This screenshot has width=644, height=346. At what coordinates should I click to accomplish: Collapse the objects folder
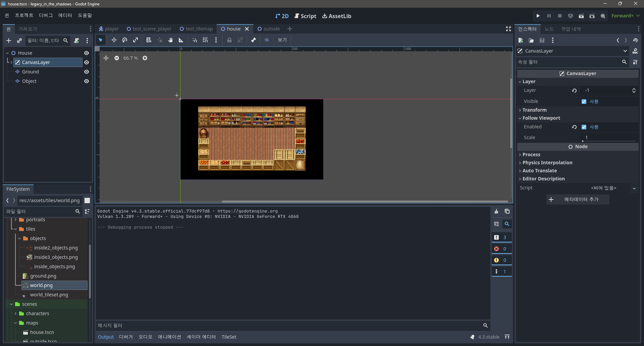pos(19,238)
